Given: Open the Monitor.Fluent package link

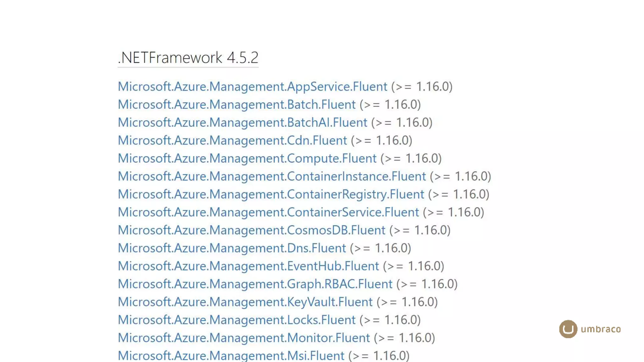Looking at the screenshot, I should [x=244, y=337].
